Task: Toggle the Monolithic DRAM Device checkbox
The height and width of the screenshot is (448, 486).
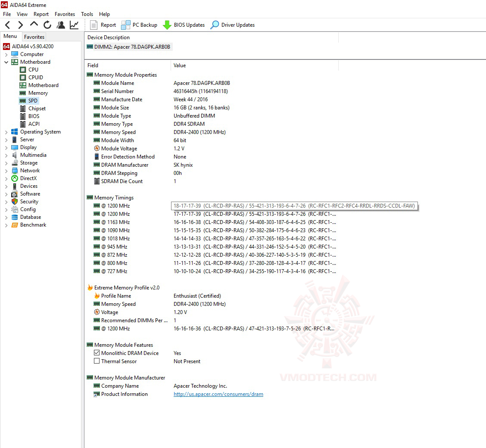Action: pos(97,353)
